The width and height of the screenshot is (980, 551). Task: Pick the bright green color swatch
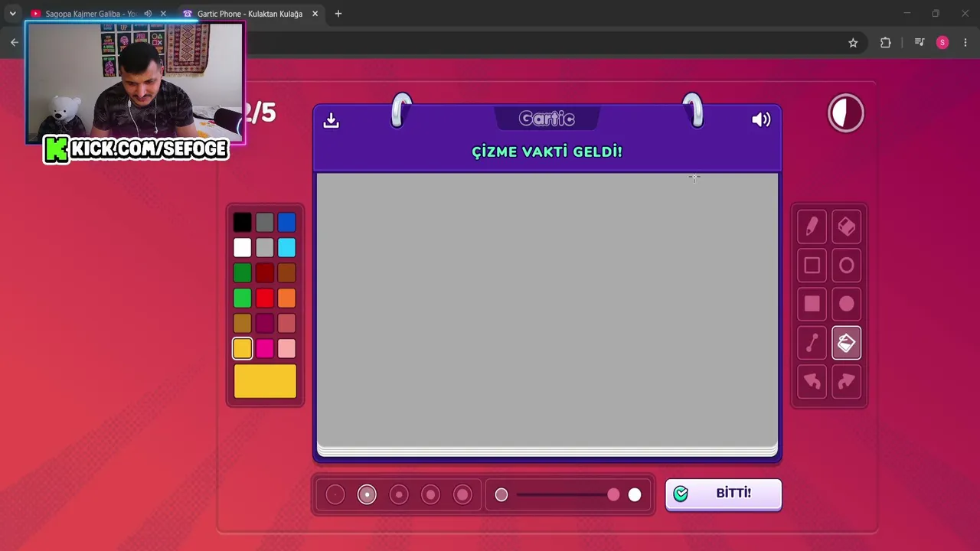point(242,298)
